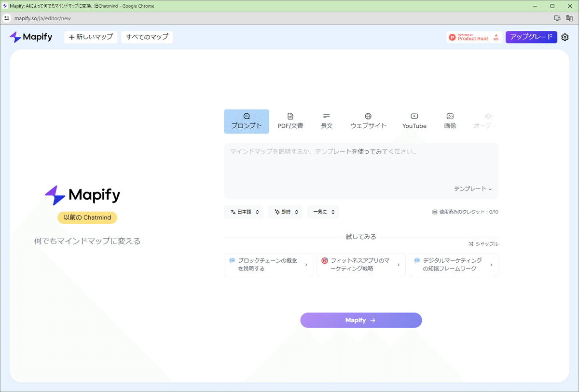Switch to the プロンプト tab

coord(246,121)
